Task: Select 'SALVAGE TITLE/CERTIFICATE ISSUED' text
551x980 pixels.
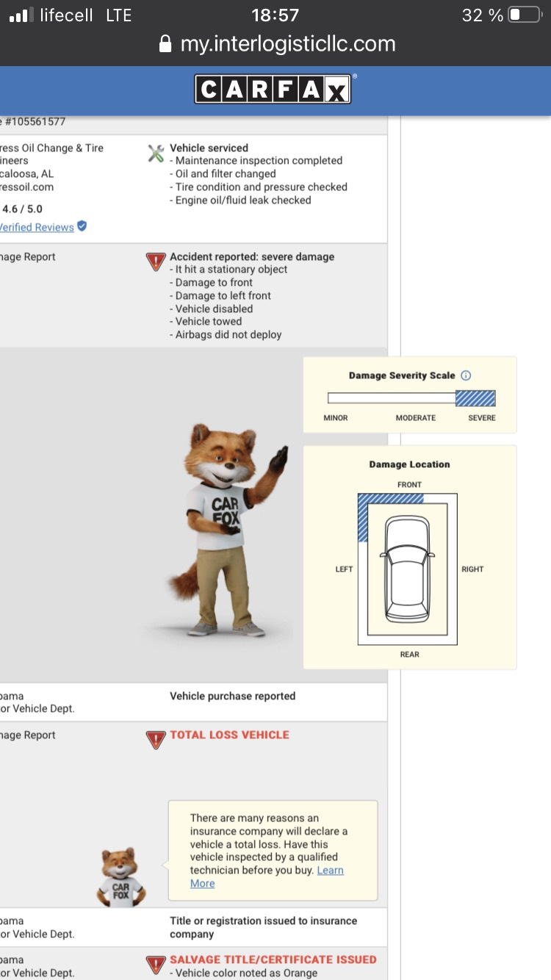Action: pos(273,959)
